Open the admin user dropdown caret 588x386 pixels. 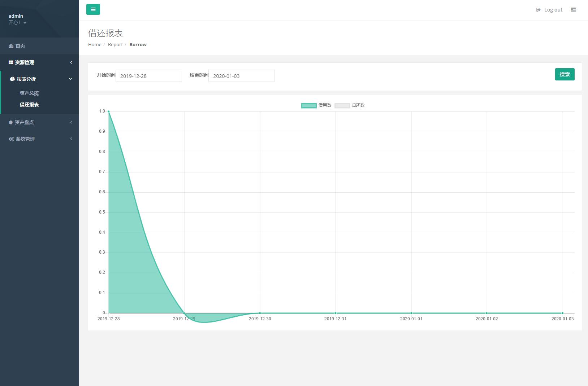tap(25, 23)
